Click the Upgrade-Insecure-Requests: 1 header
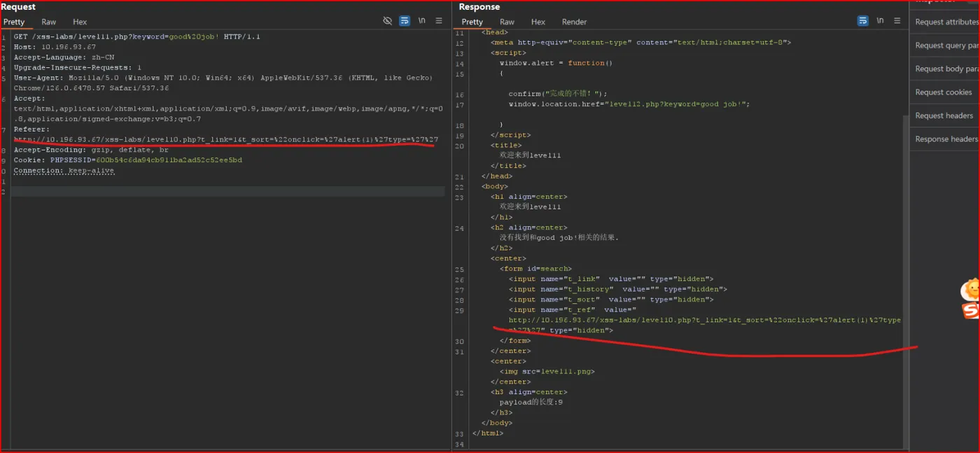The image size is (980, 453). pos(77,67)
